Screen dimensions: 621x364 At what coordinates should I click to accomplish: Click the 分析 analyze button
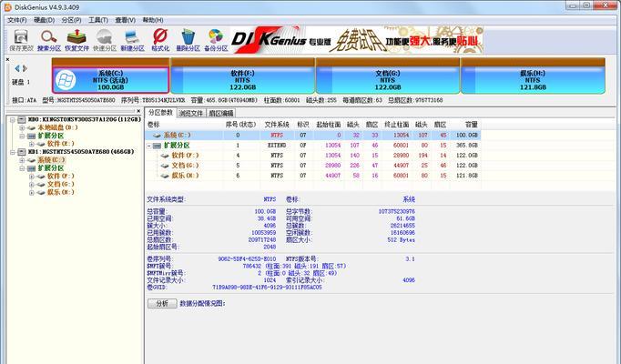click(162, 303)
